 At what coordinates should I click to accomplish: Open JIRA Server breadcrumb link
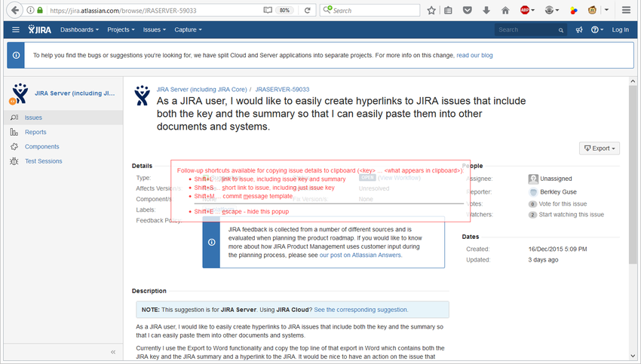[x=201, y=90]
